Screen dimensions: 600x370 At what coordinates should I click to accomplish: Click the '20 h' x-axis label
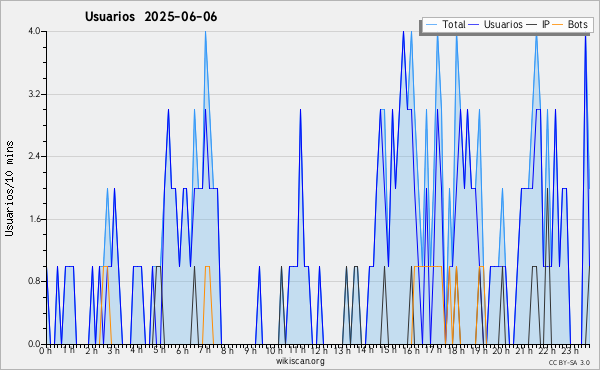501,350
